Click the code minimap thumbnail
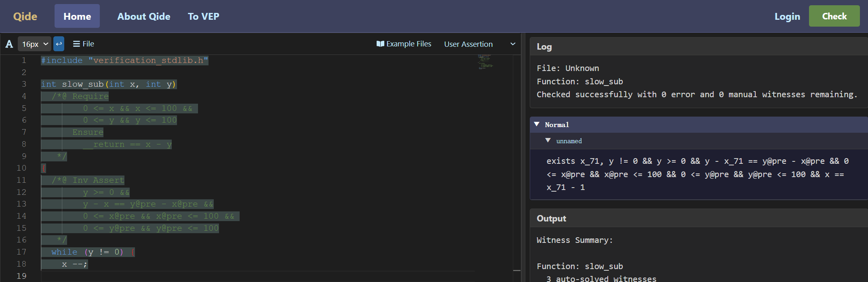 tap(485, 62)
